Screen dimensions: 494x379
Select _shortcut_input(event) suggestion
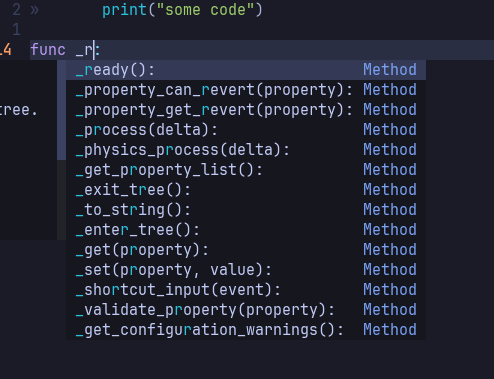(246, 290)
